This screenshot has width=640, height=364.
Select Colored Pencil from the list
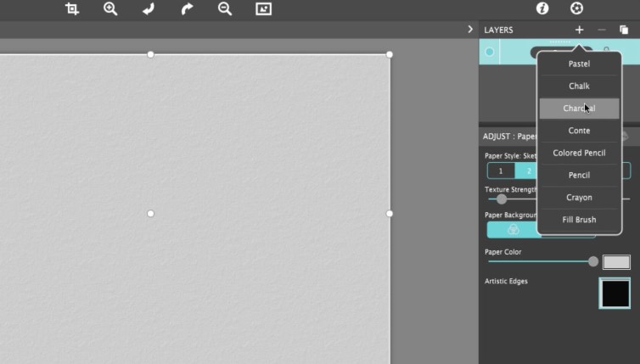pos(579,153)
